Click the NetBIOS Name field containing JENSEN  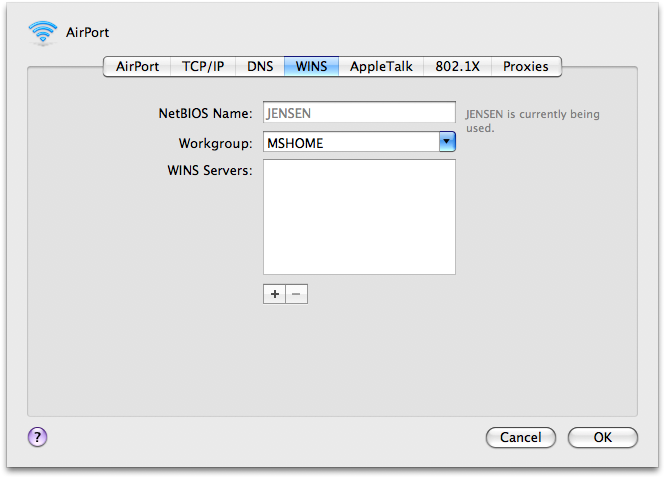pyautogui.click(x=359, y=114)
